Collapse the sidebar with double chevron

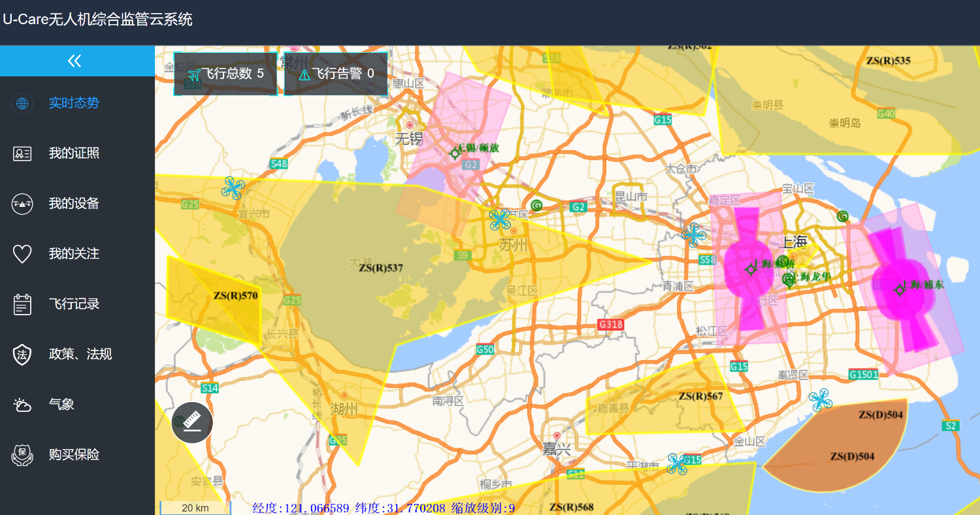click(74, 61)
